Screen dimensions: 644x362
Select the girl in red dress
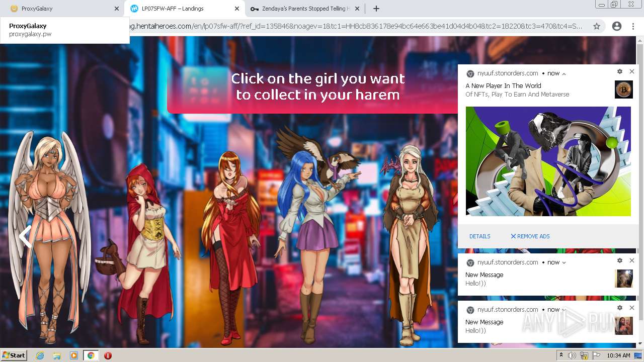pyautogui.click(x=230, y=247)
